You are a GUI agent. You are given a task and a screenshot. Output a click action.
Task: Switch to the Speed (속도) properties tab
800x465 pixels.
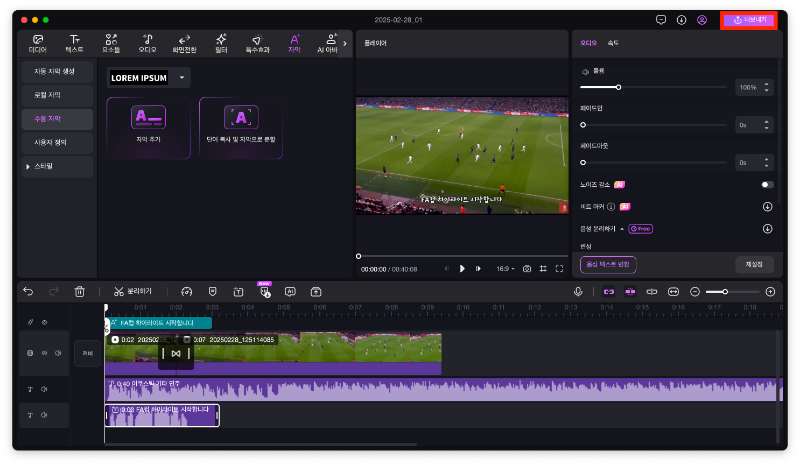(x=613, y=43)
